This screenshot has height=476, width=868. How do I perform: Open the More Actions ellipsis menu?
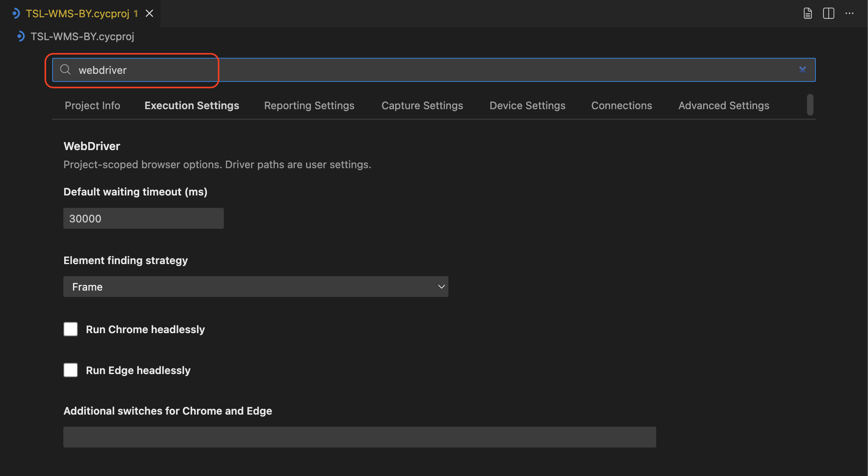click(x=849, y=13)
